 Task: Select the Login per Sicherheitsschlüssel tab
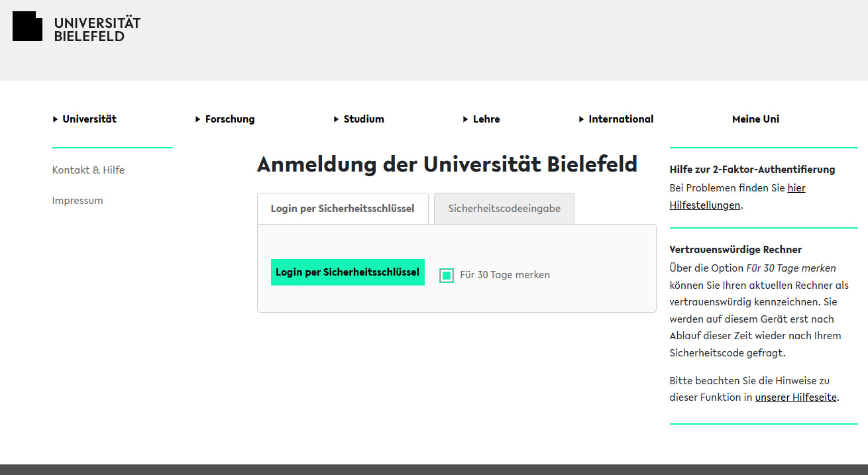click(x=343, y=209)
